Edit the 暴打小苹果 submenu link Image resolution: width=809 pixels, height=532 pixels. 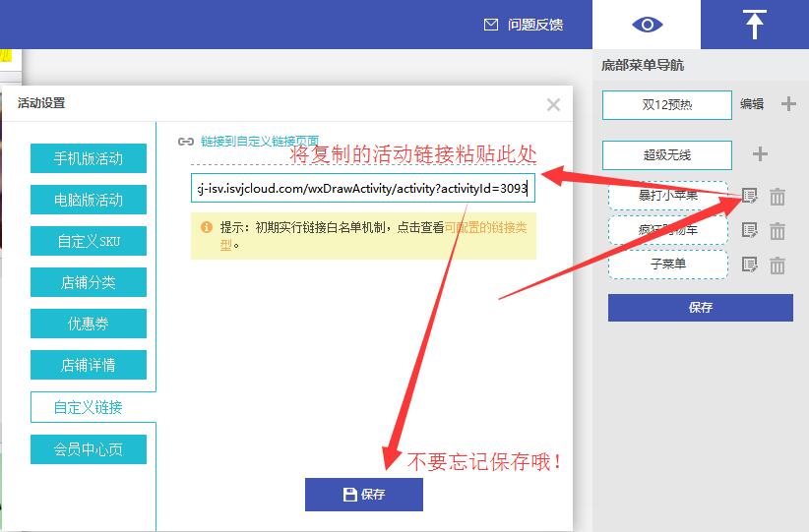(750, 197)
